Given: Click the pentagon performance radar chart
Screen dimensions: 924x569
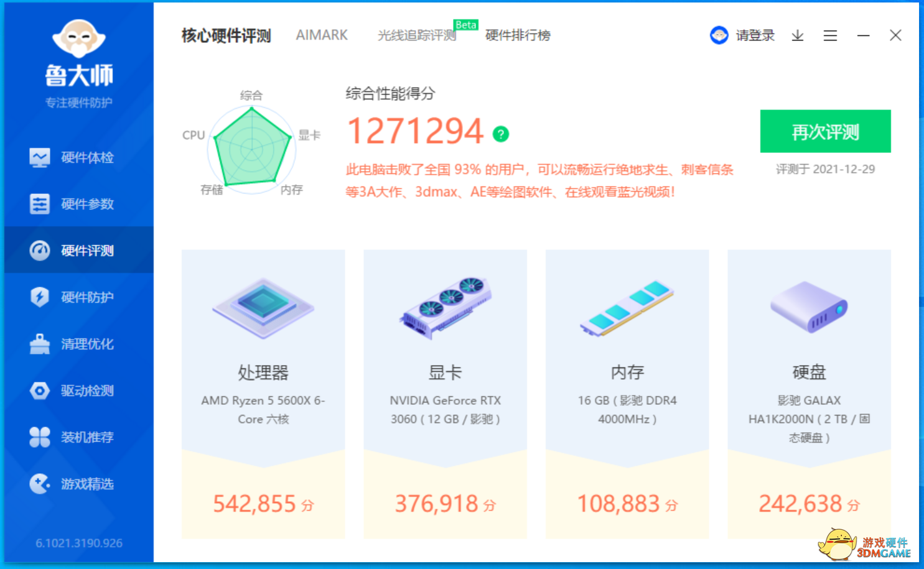Looking at the screenshot, I should [251, 149].
